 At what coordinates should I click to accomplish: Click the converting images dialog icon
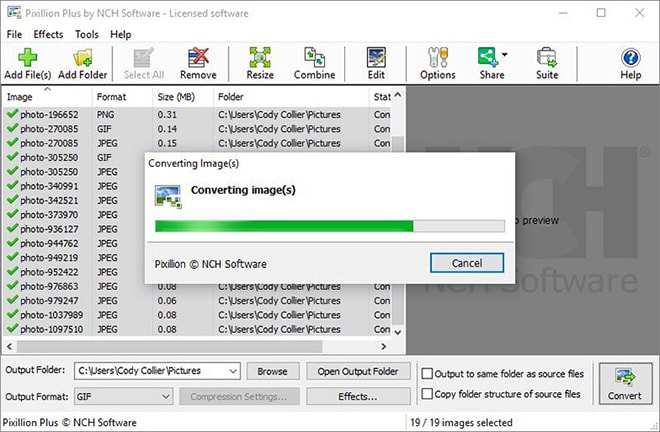(168, 197)
